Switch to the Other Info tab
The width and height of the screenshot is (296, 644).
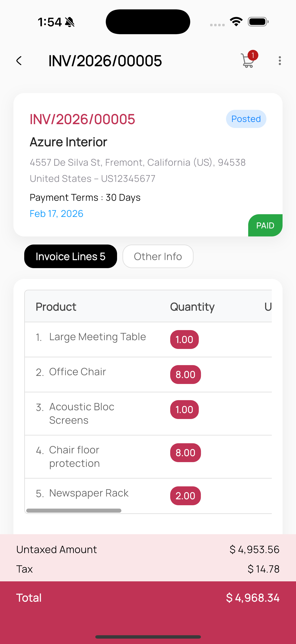tap(158, 256)
